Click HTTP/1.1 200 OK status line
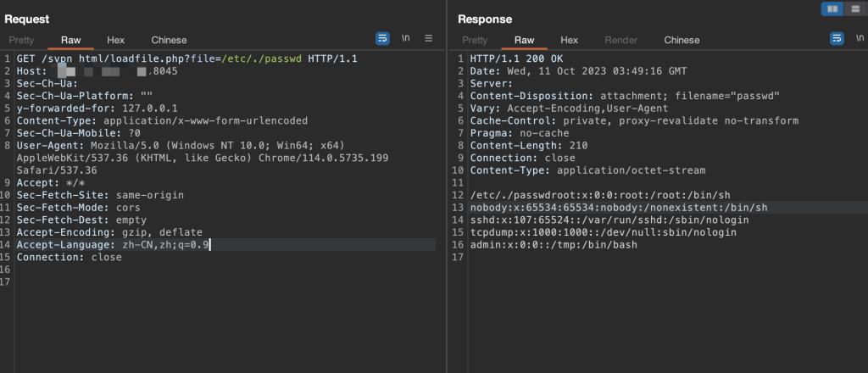 click(516, 58)
